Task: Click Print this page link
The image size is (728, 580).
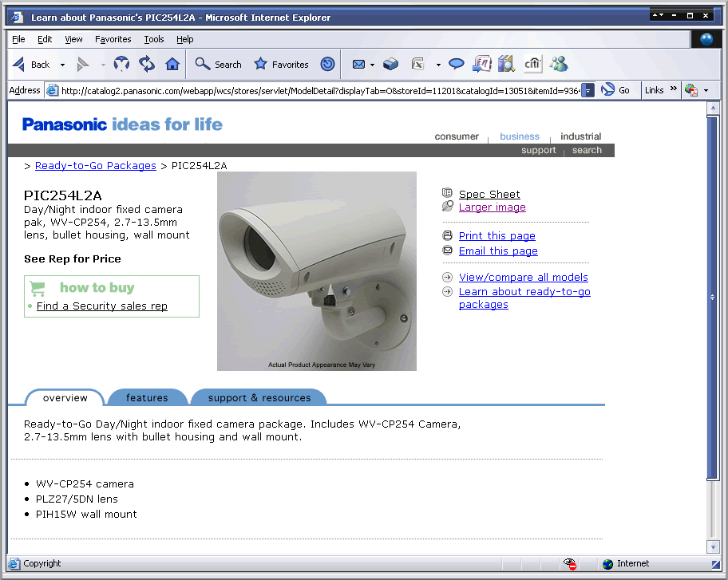Action: (x=497, y=236)
